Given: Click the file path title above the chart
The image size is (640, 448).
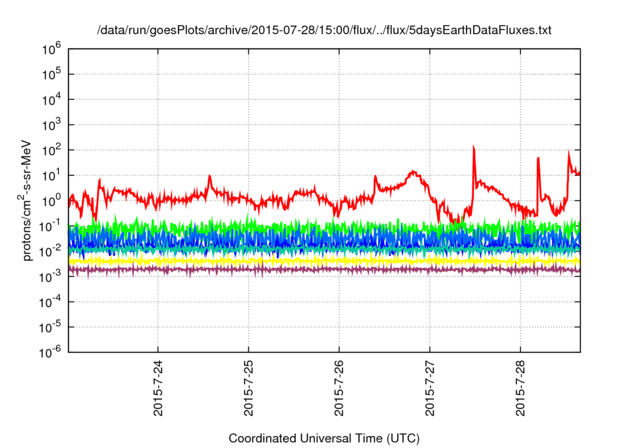Looking at the screenshot, I should tap(324, 30).
